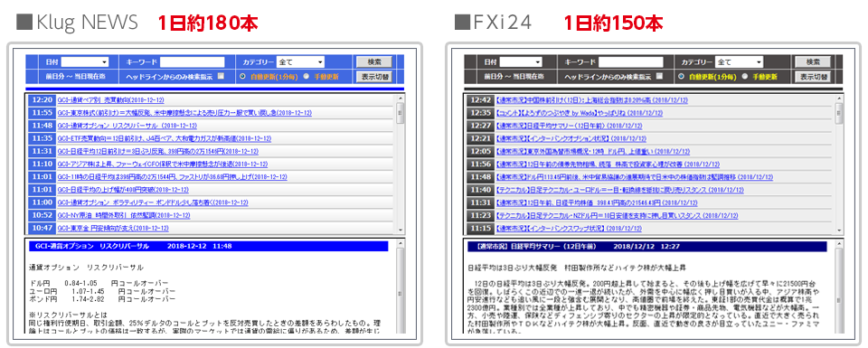Click scrollbar thumb of FXi24 headline list
Viewport: 868px width, 348px height.
pos(839,114)
